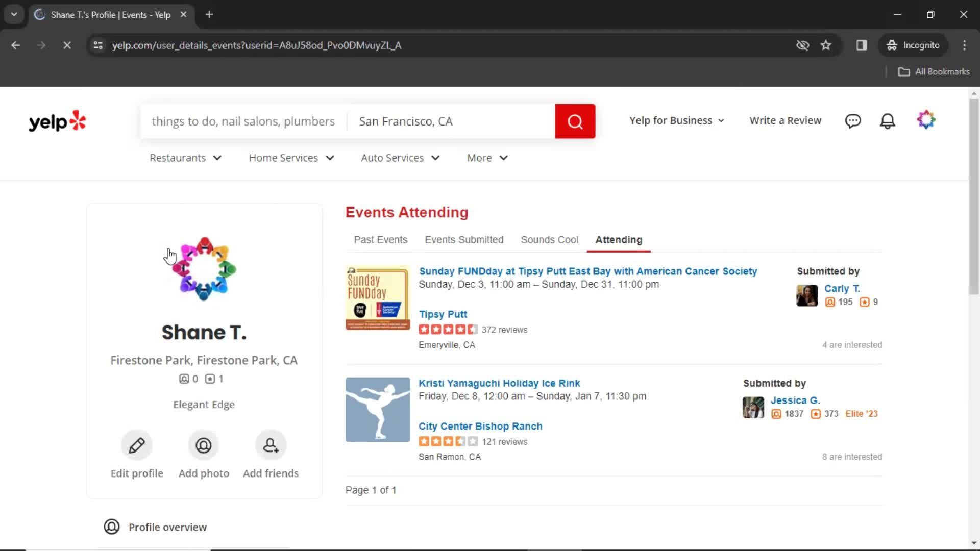980x551 pixels.
Task: Click the Kristi Yamaguchi Holiday Ice Rink link
Action: (499, 383)
